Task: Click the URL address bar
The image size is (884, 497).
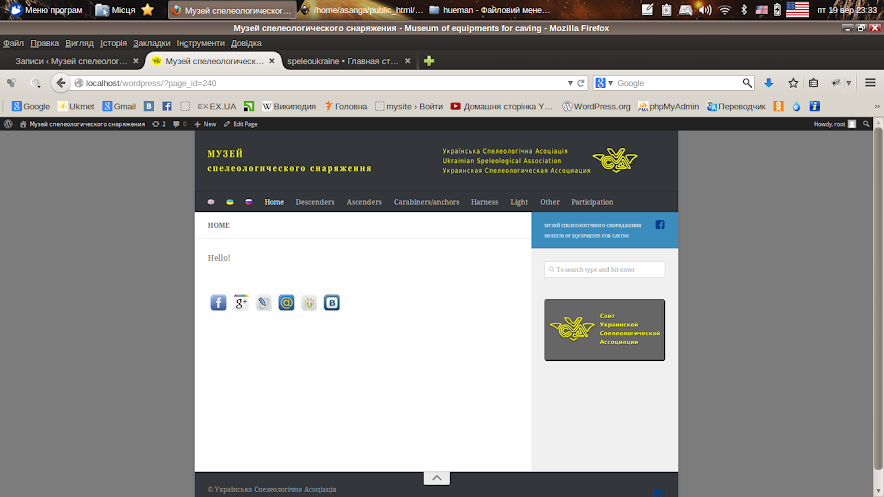Action: (324, 83)
